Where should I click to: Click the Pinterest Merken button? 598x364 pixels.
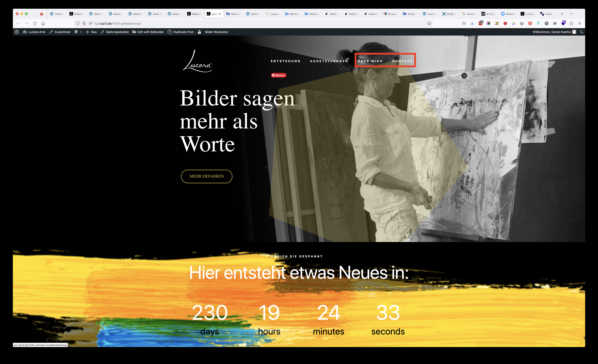pyautogui.click(x=279, y=75)
